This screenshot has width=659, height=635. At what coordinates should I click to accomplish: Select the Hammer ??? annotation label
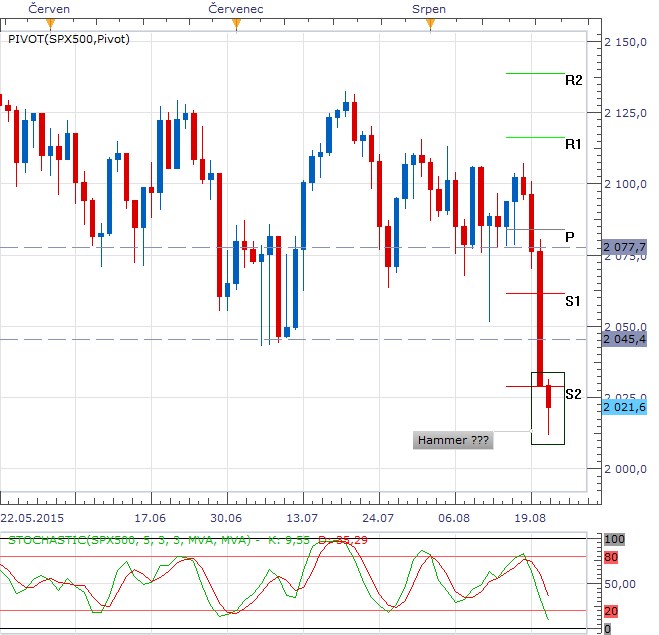click(x=453, y=440)
